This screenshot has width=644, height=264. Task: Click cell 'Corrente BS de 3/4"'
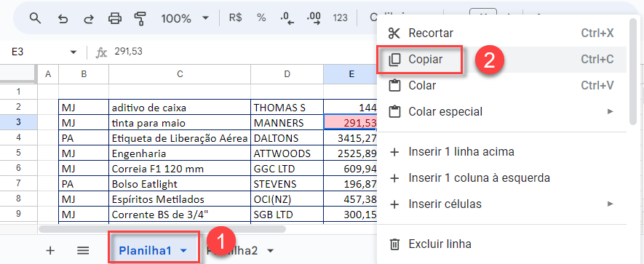click(x=180, y=214)
